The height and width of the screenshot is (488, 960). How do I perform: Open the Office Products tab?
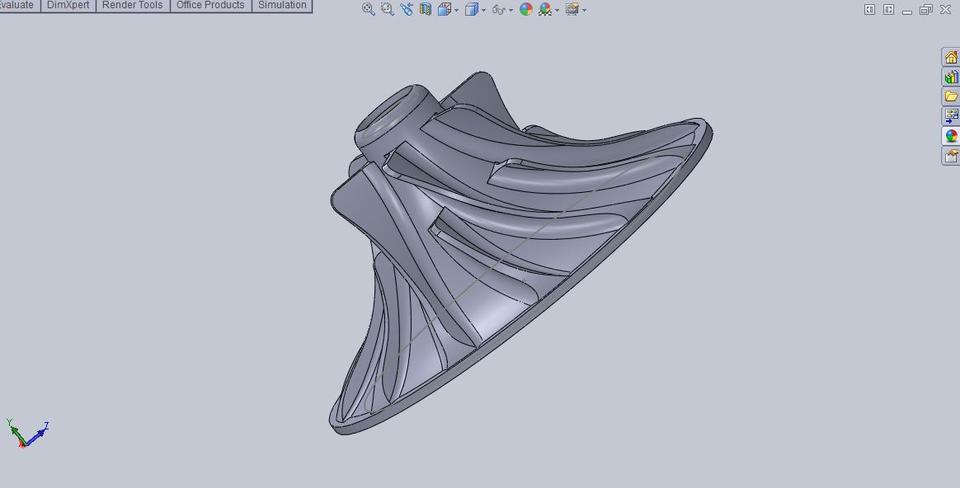coord(210,6)
